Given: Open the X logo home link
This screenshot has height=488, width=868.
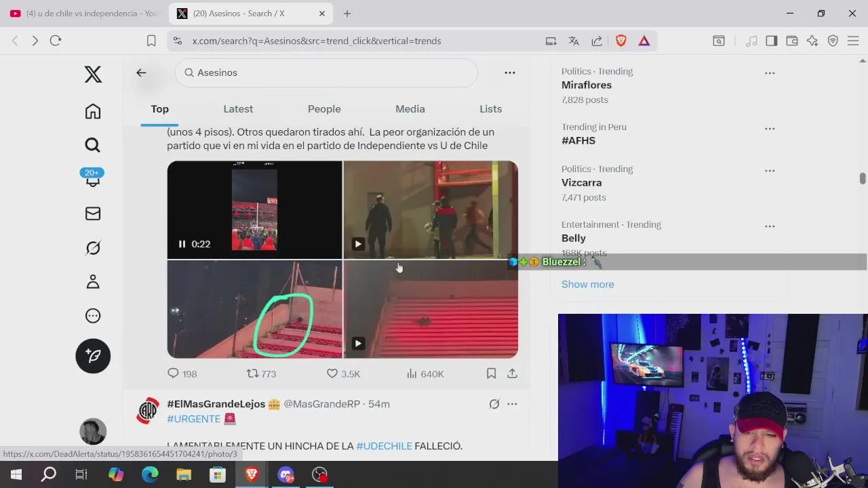Looking at the screenshot, I should click(x=93, y=75).
